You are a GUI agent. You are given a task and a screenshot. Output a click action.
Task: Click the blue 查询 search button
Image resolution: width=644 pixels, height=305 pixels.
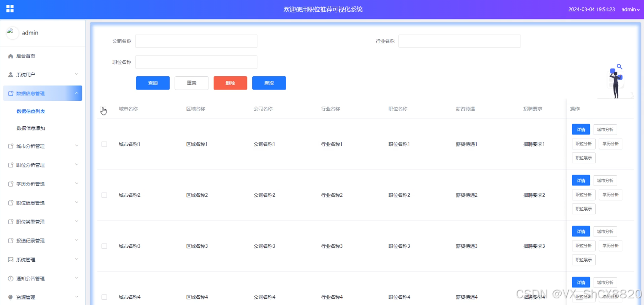click(153, 83)
